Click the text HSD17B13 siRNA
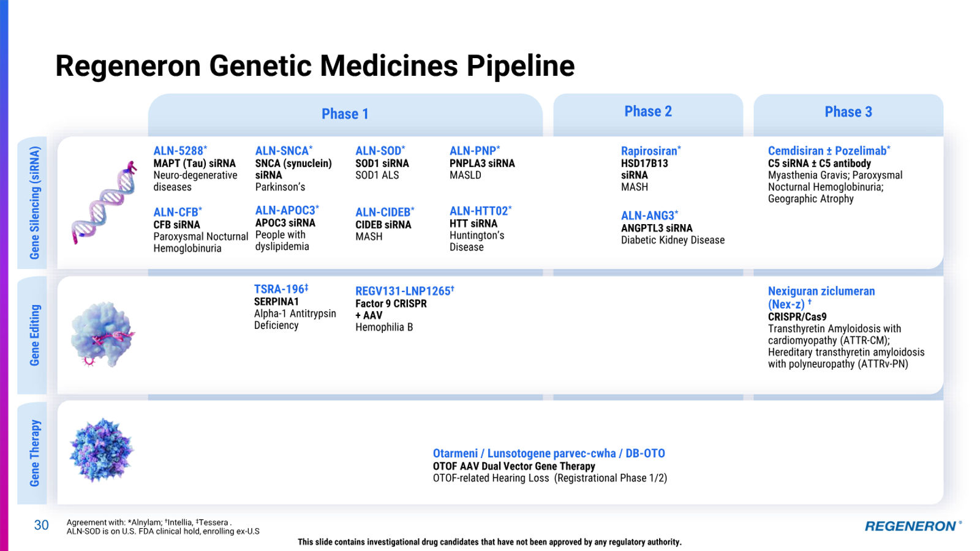The height and width of the screenshot is (551, 980). [x=644, y=169]
